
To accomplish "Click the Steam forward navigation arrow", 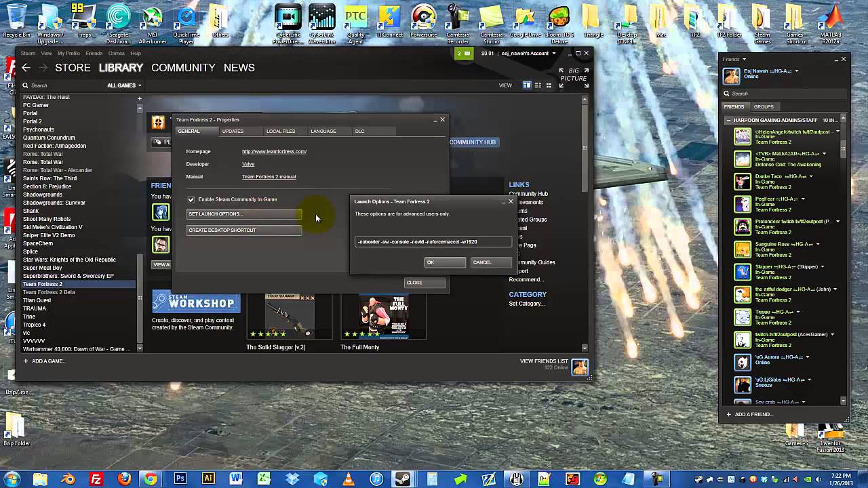I will click(x=43, y=68).
